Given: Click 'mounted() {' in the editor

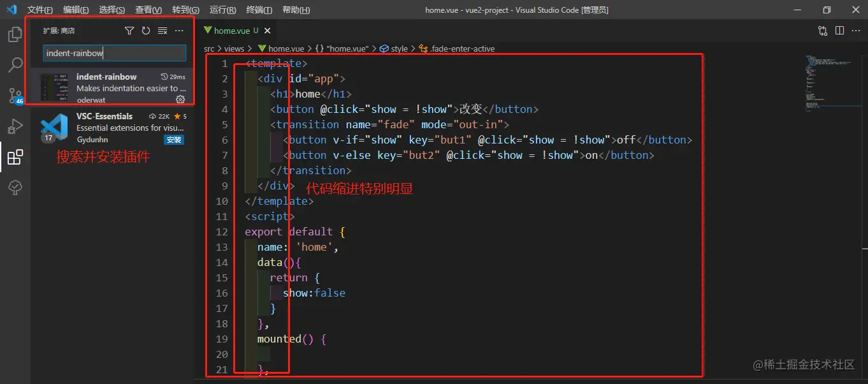Looking at the screenshot, I should 292,339.
